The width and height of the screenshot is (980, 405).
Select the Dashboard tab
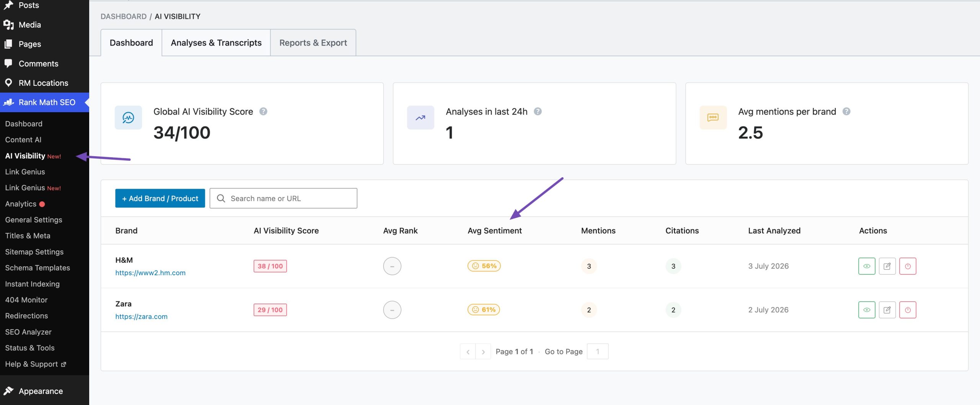pyautogui.click(x=131, y=42)
